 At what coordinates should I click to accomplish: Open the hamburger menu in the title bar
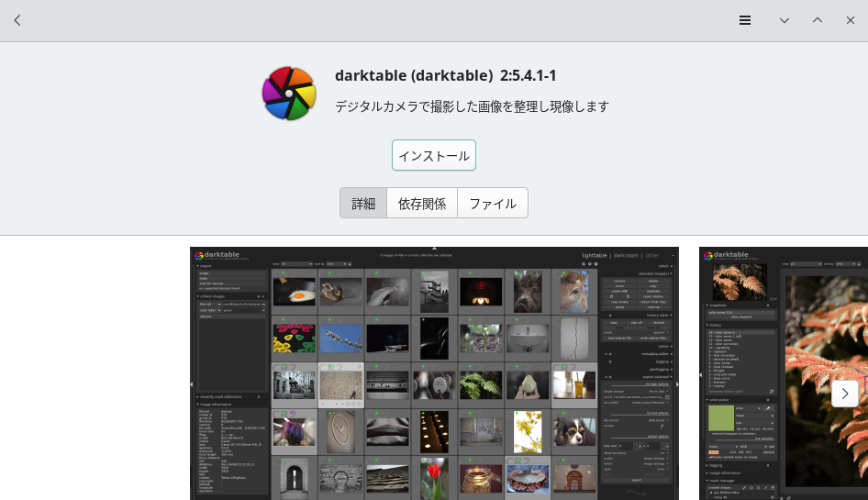(x=745, y=20)
